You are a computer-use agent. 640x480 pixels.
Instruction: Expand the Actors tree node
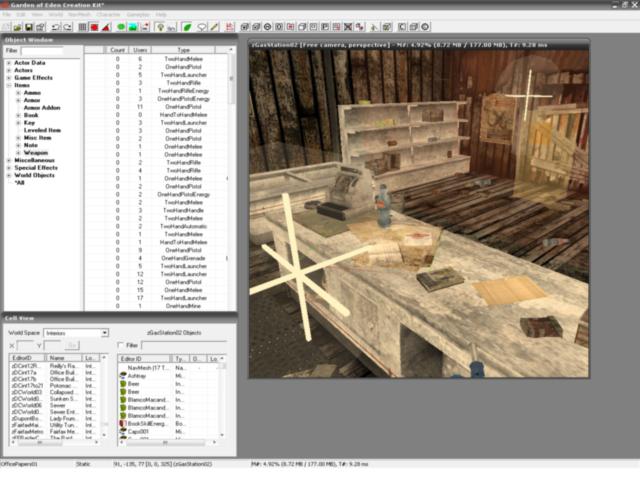click(9, 70)
